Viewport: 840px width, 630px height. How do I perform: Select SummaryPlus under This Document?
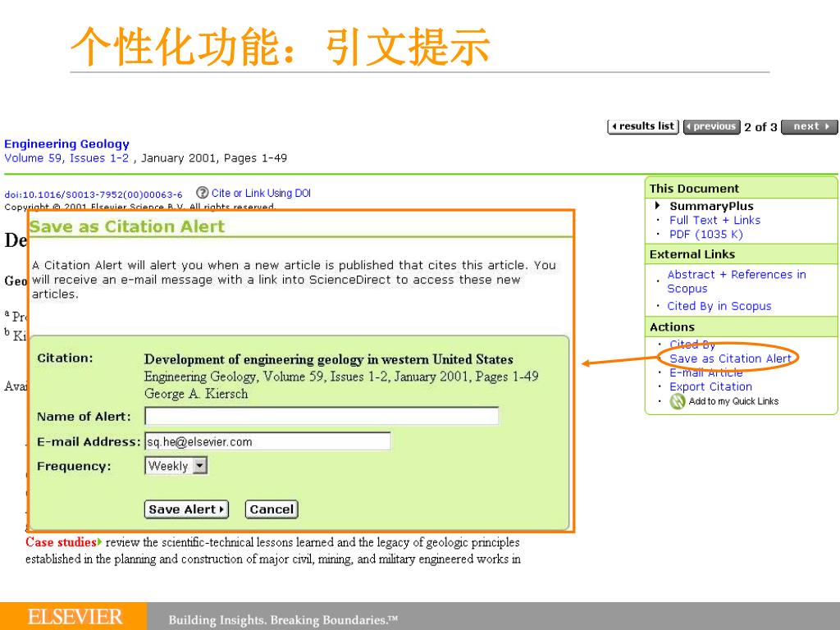(x=711, y=206)
